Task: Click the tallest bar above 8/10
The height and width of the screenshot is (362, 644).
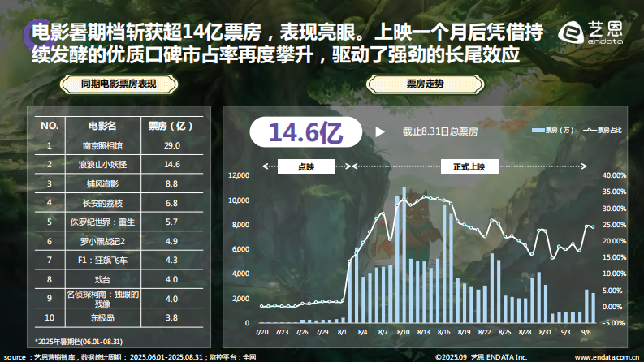Action: pos(404,255)
